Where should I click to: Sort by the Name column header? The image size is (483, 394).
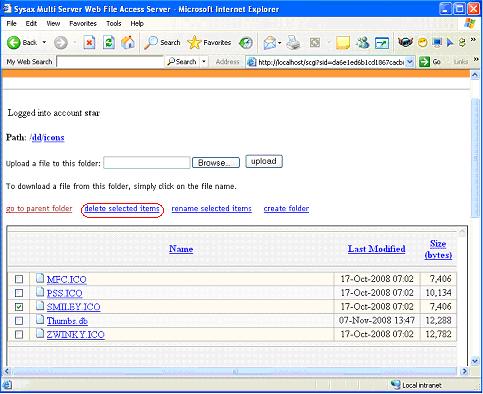pyautogui.click(x=181, y=249)
